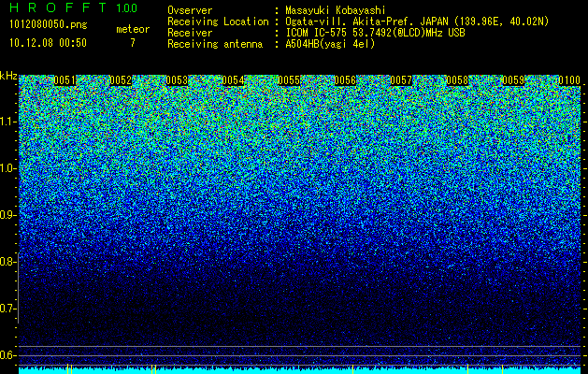Click the 0.8 kHz axis label
Image resolution: width=588 pixels, height=374 pixels.
tap(6, 262)
